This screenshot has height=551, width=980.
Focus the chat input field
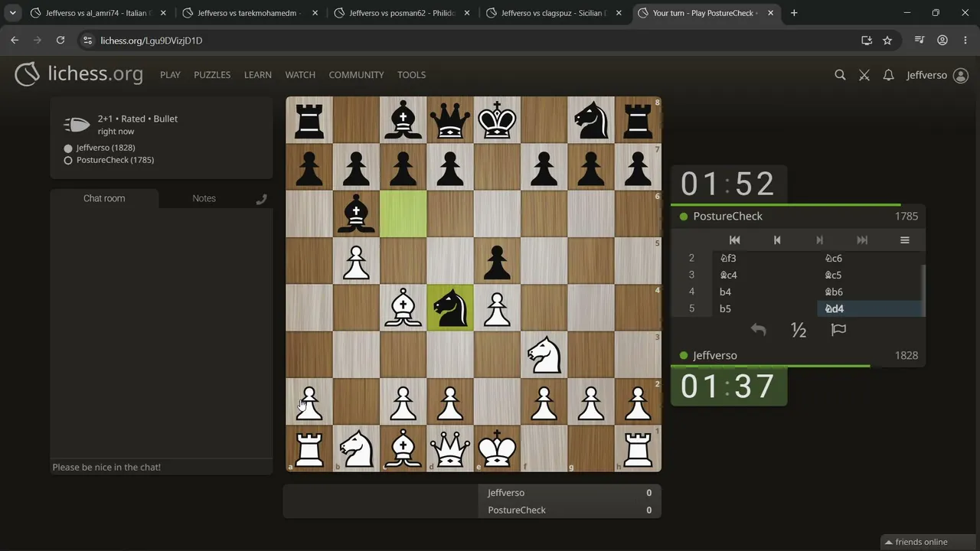(162, 467)
